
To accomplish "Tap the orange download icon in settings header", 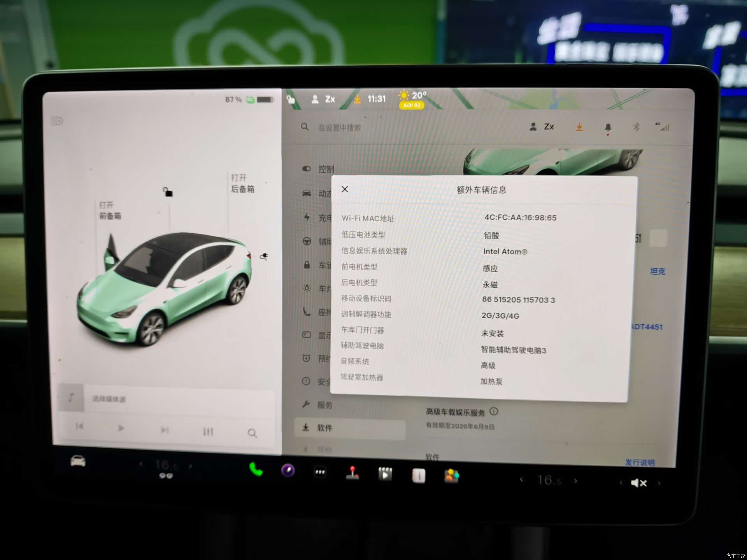I will pyautogui.click(x=579, y=127).
